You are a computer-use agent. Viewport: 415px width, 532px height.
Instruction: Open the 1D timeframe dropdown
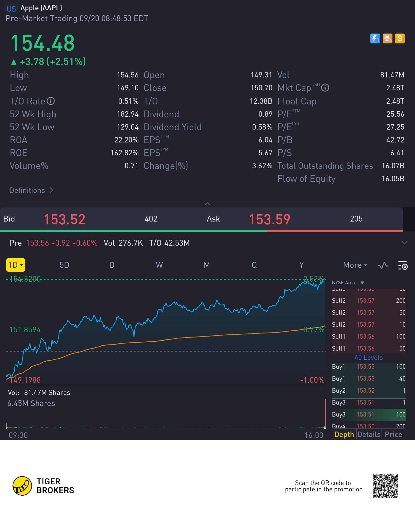tap(15, 265)
